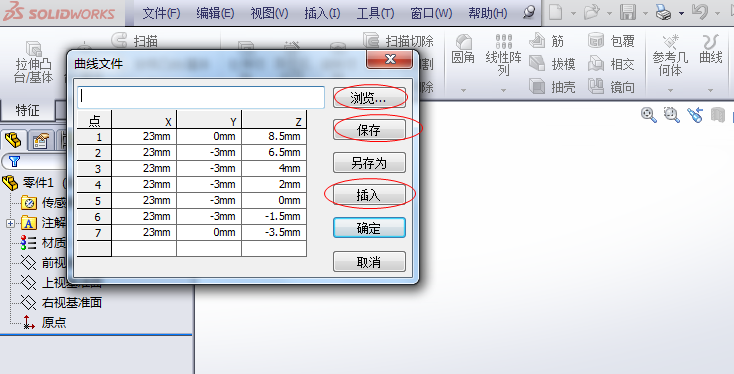This screenshot has height=374, width=734.
Task: Open the 帮助(H) menu
Action: (488, 13)
